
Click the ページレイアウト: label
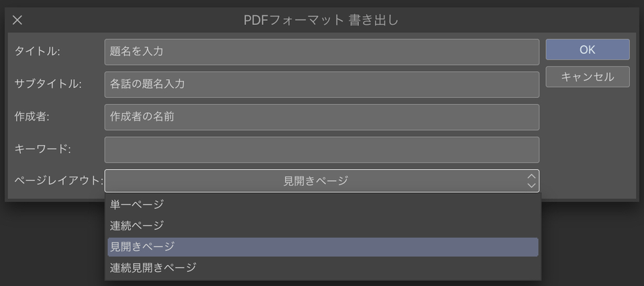pos(58,181)
